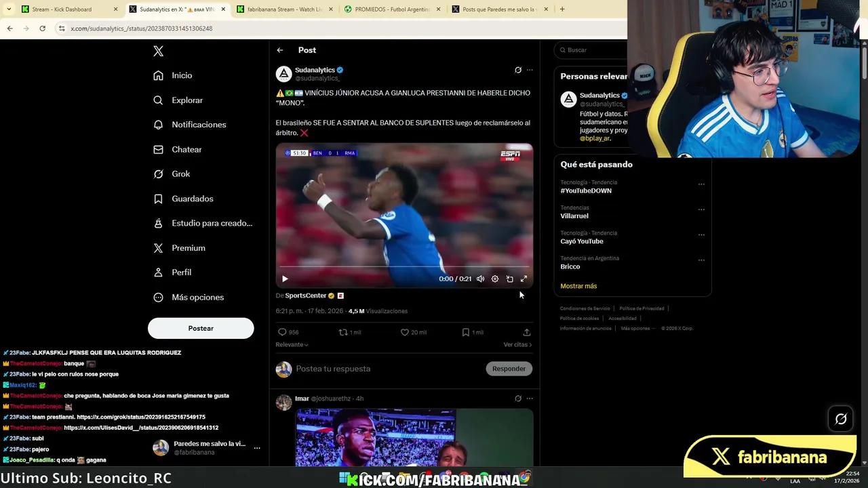Image resolution: width=868 pixels, height=488 pixels.
Task: Open Bricco trend
Action: (x=570, y=266)
